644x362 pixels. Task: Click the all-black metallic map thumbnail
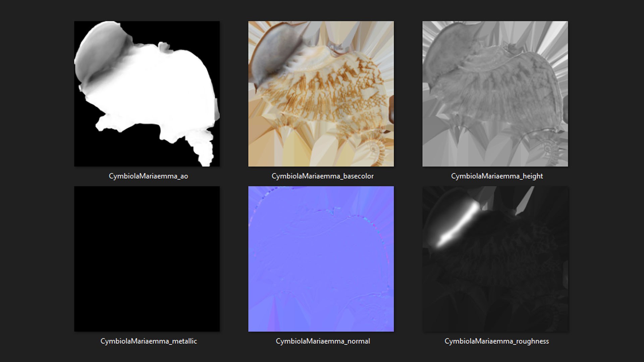tap(147, 259)
